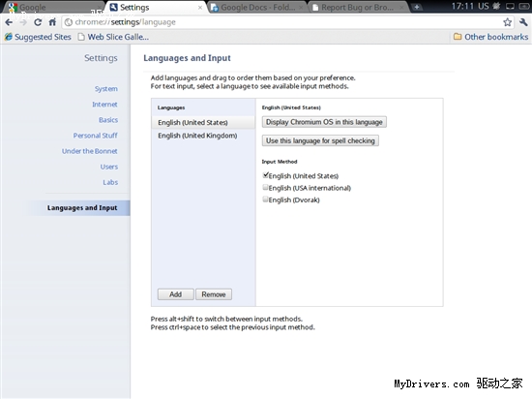Bookmark this page with the star icon

click(x=507, y=22)
